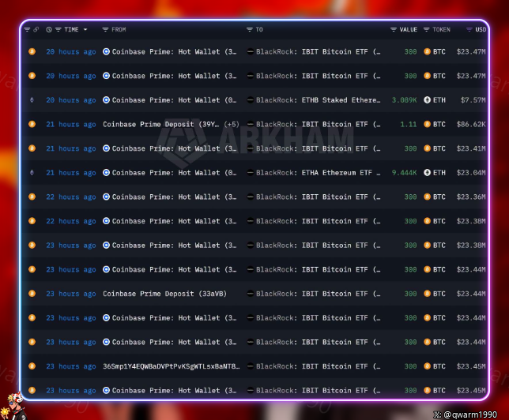The height and width of the screenshot is (420, 509).
Task: Click Bitcoin chain icon in the 36Smp1Y4 row
Action: point(32,366)
